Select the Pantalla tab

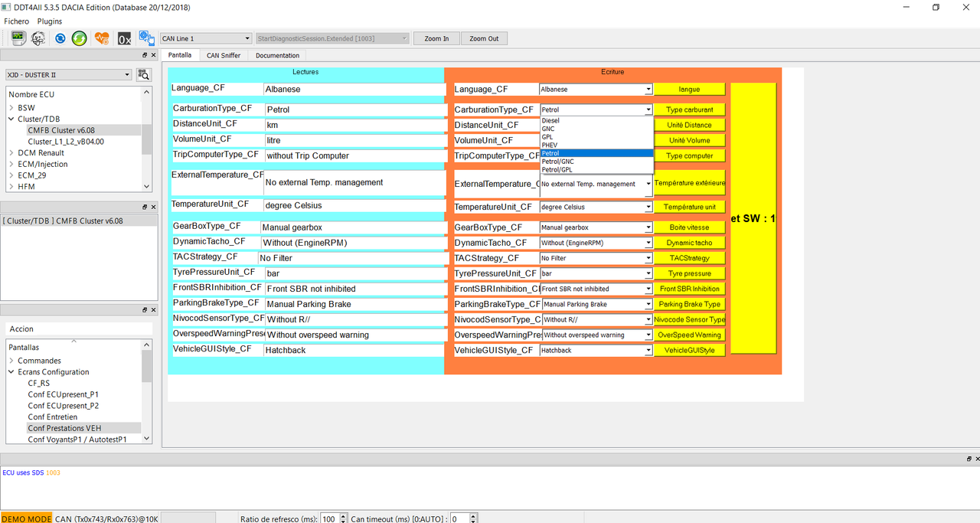pyautogui.click(x=180, y=55)
